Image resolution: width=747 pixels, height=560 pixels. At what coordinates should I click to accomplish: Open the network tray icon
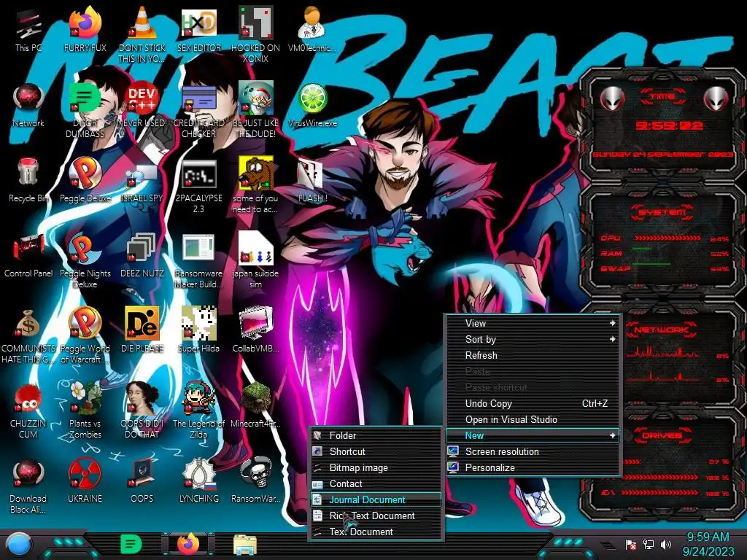click(x=649, y=544)
